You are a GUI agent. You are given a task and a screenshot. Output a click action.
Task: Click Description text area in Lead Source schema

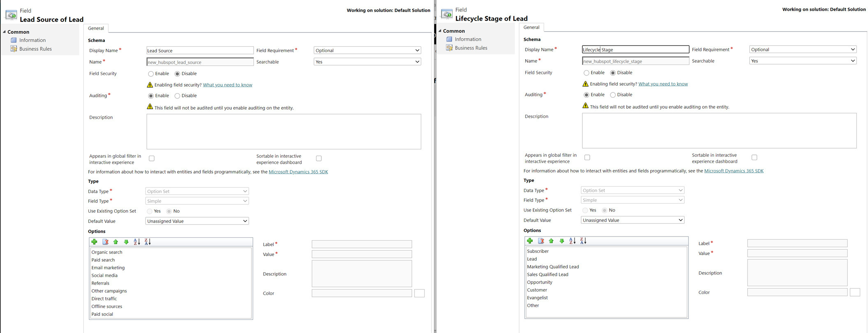[284, 132]
